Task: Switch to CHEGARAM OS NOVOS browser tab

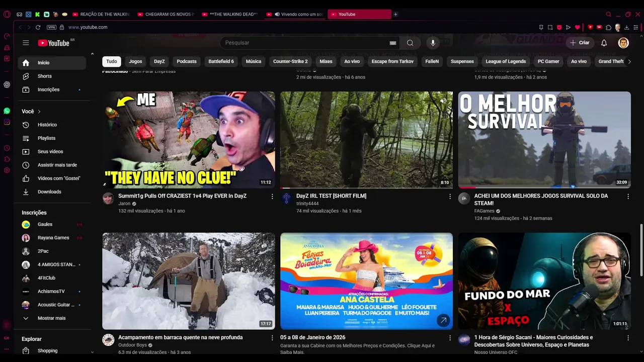Action: click(x=166, y=14)
